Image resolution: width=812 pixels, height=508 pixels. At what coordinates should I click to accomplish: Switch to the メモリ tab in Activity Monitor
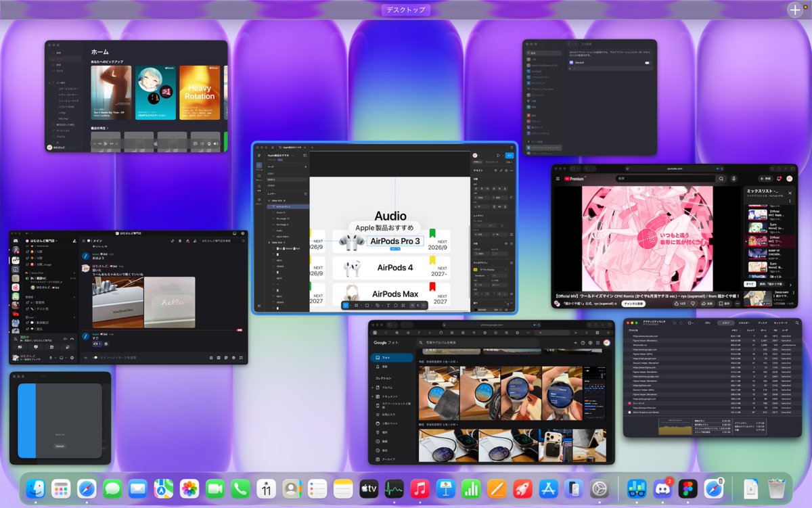click(726, 323)
